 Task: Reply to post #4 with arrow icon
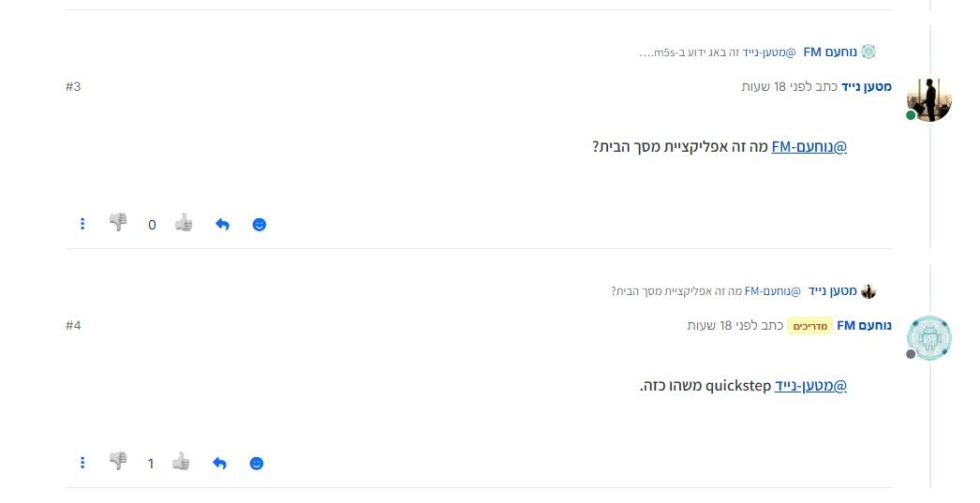click(x=219, y=463)
